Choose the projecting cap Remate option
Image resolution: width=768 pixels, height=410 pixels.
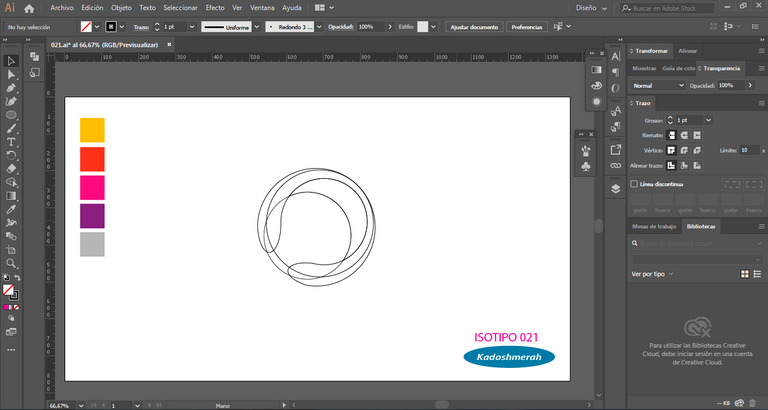click(697, 135)
